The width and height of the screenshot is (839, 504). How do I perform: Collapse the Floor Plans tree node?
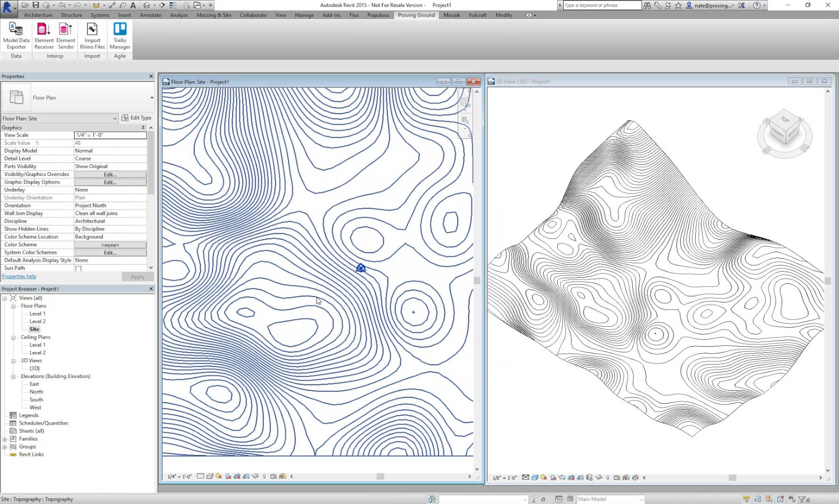pyautogui.click(x=14, y=306)
